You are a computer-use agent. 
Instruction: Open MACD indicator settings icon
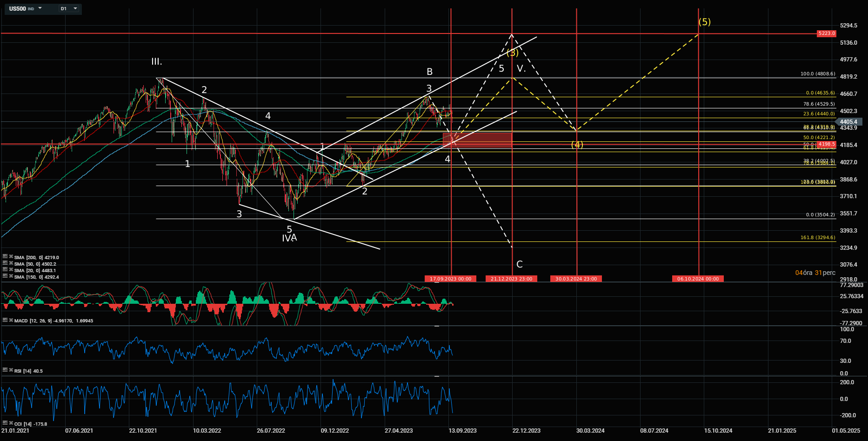(x=5, y=320)
